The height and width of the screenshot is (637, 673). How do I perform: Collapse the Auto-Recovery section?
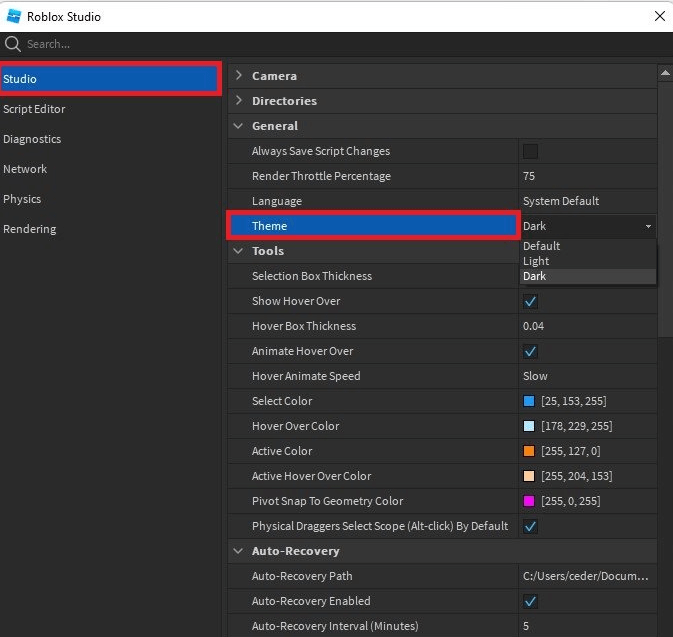tap(238, 551)
